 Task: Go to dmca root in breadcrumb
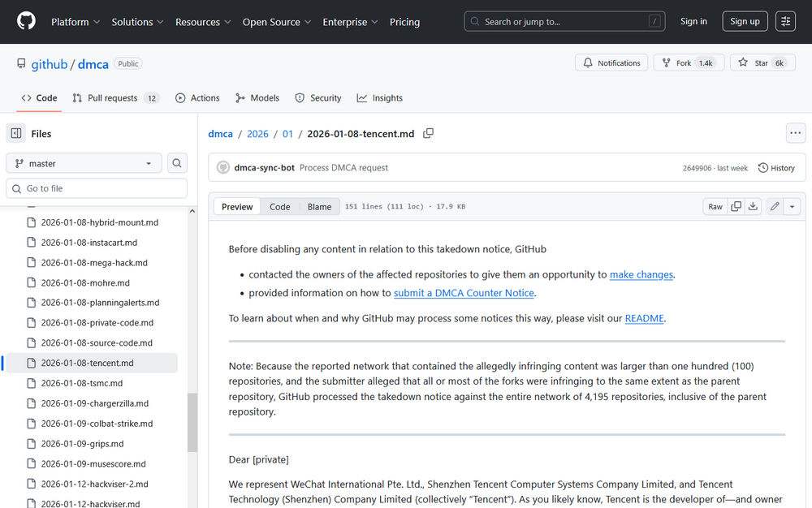[220, 133]
